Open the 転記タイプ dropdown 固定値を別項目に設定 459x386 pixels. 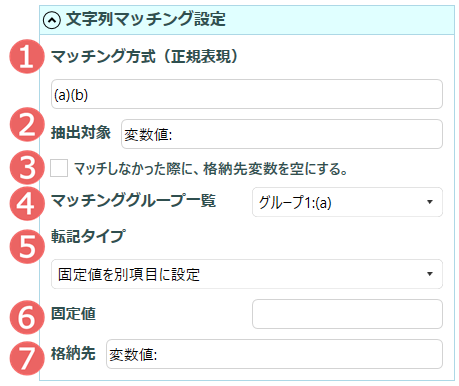247,274
